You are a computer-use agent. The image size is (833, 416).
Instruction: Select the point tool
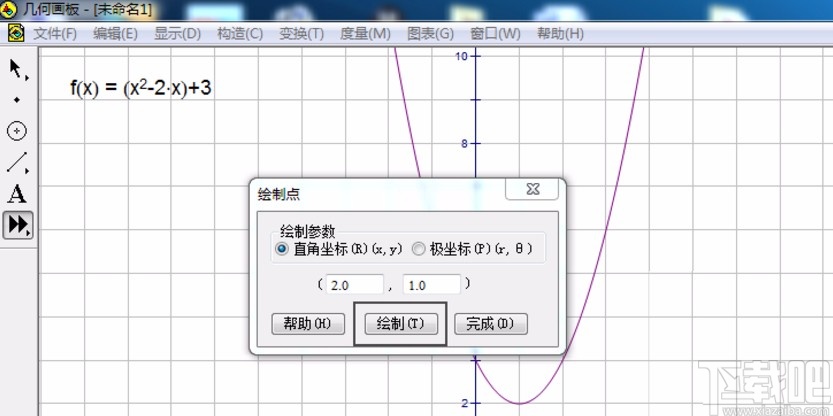point(17,100)
